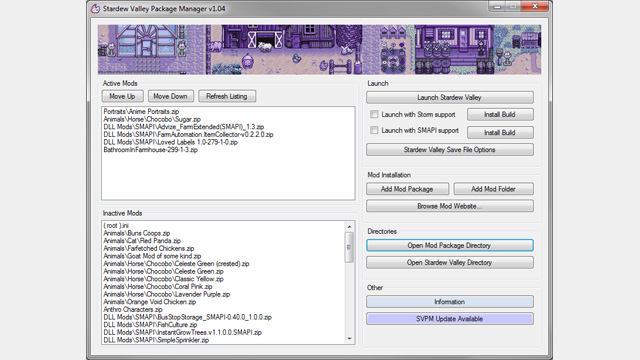640x360 pixels.
Task: Select Animals\Cat\Red Panda.zip
Action: (x=142, y=241)
